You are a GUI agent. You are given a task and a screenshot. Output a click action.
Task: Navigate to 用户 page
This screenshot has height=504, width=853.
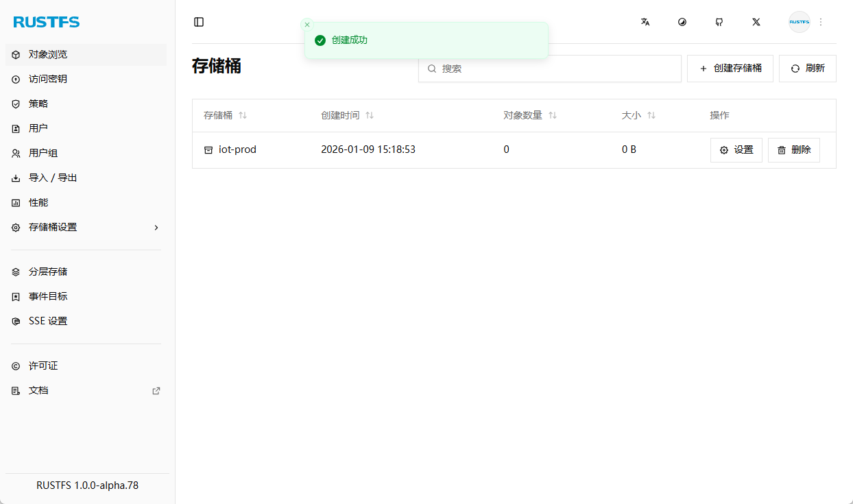86,129
